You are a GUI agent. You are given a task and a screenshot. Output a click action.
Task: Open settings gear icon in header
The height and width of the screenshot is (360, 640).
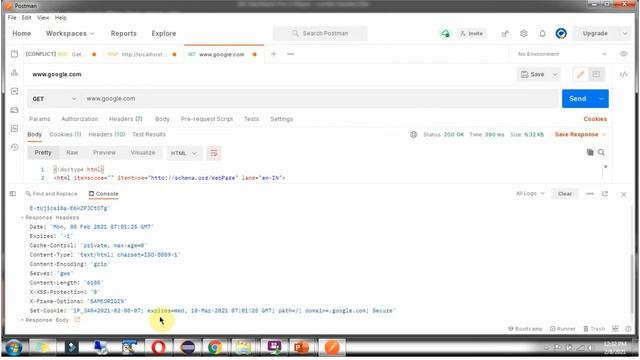(x=524, y=33)
